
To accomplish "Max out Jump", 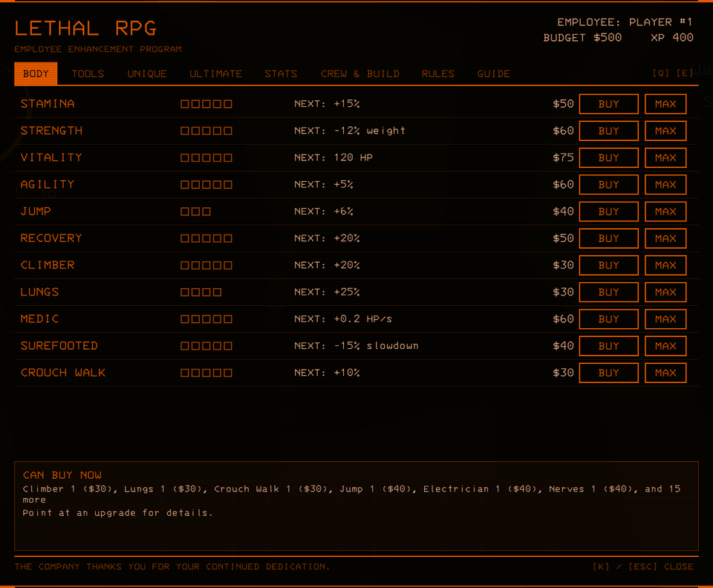I will click(x=665, y=212).
